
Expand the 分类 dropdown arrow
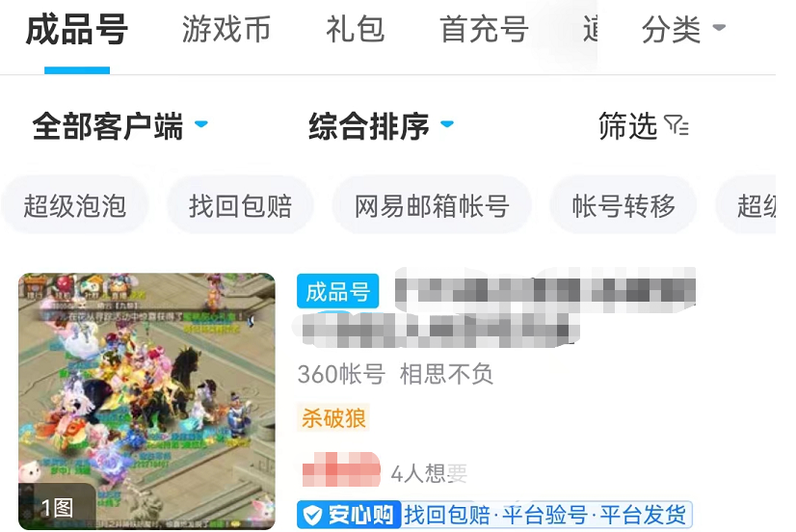point(719,27)
